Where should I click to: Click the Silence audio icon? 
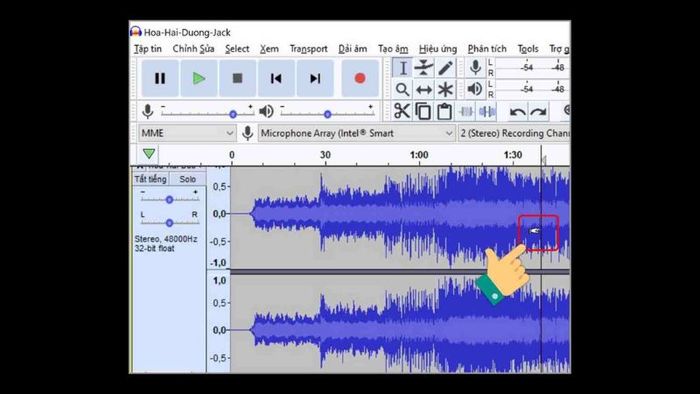[x=487, y=111]
